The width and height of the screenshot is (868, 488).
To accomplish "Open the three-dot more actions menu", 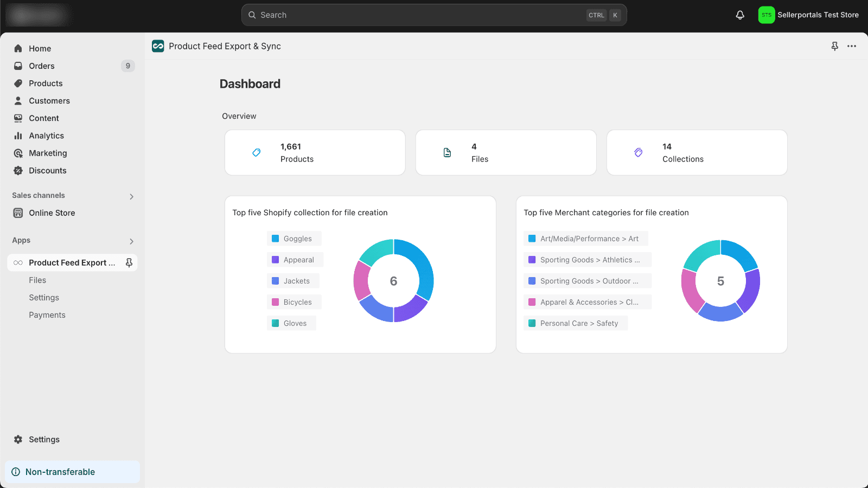I will (x=852, y=46).
